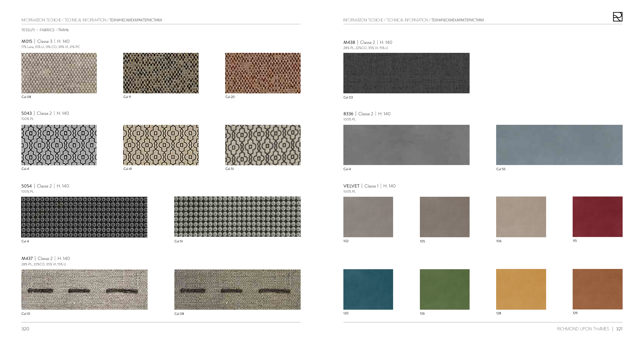
Task: Open the M015 Col 20 rust checker fabric
Action: (x=263, y=73)
